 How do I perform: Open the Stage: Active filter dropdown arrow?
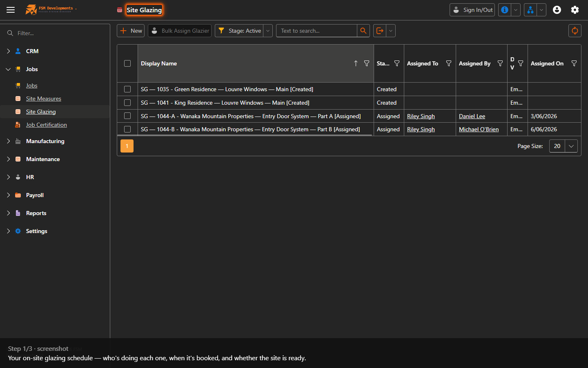[268, 31]
